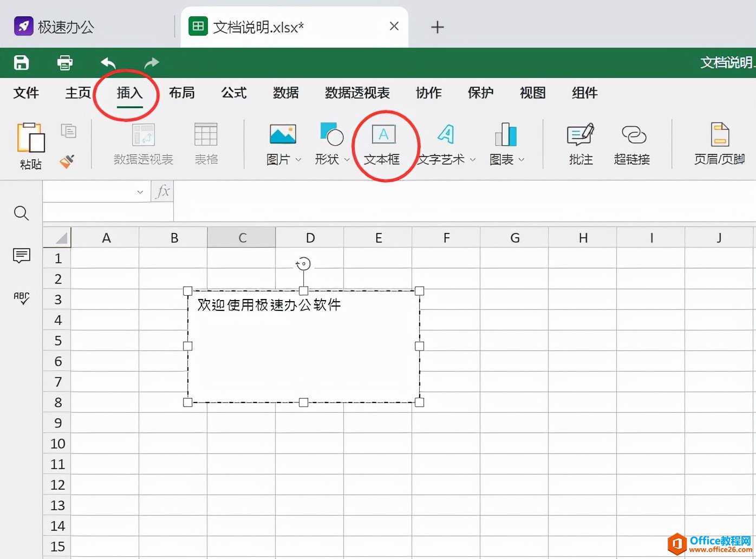Screen dimensions: 756x559
Task: Click the spell check icon in the sidebar
Action: coord(21,298)
